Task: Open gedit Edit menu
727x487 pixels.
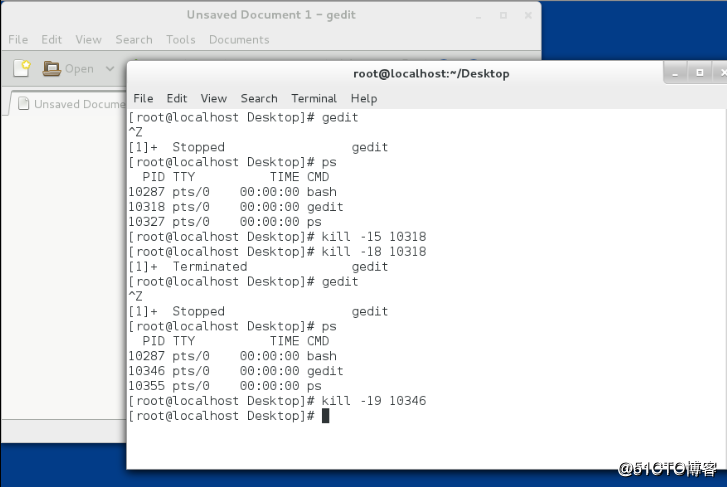Action: [x=51, y=39]
